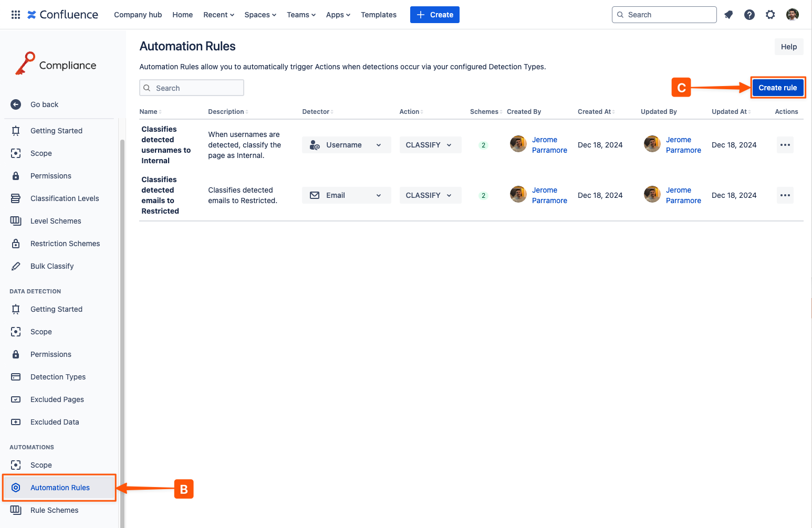
Task: Open Rule Schemes in the sidebar
Action: [x=54, y=510]
